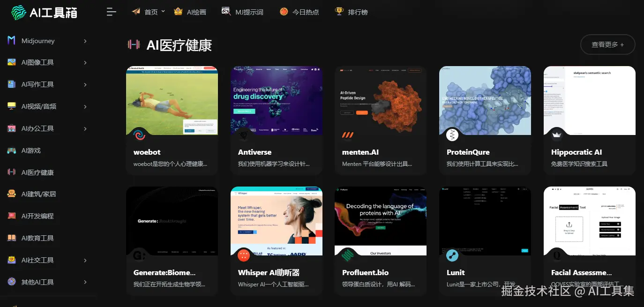Toggle the sidebar collapse hamburger icon
This screenshot has height=307, width=644.
click(x=111, y=12)
